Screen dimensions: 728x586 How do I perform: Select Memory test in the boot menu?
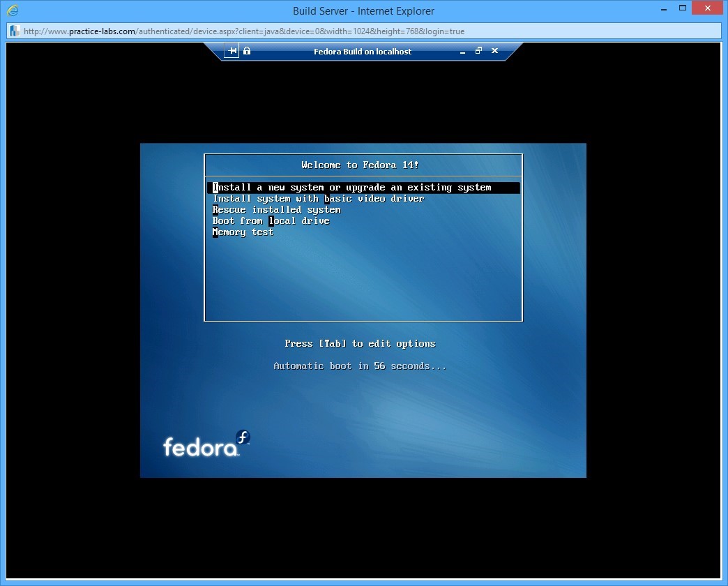click(243, 232)
